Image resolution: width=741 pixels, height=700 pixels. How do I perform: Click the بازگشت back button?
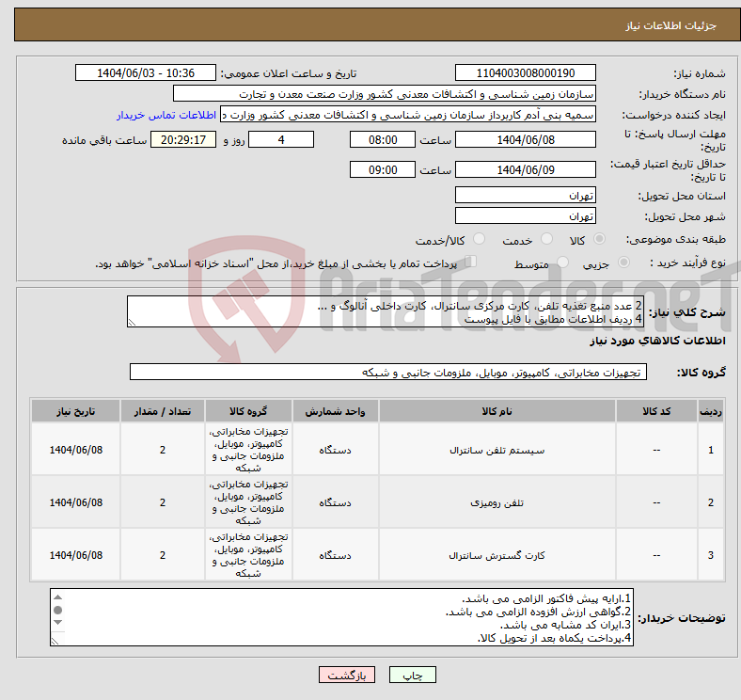tap(347, 675)
